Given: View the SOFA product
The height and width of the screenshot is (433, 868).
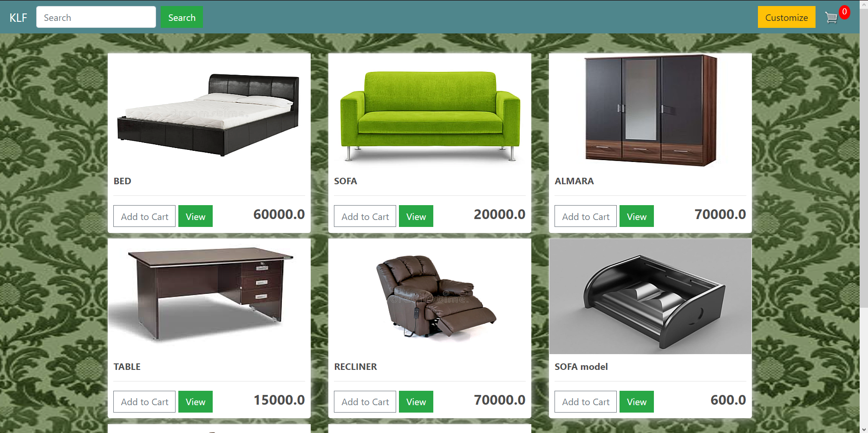Looking at the screenshot, I should [416, 216].
